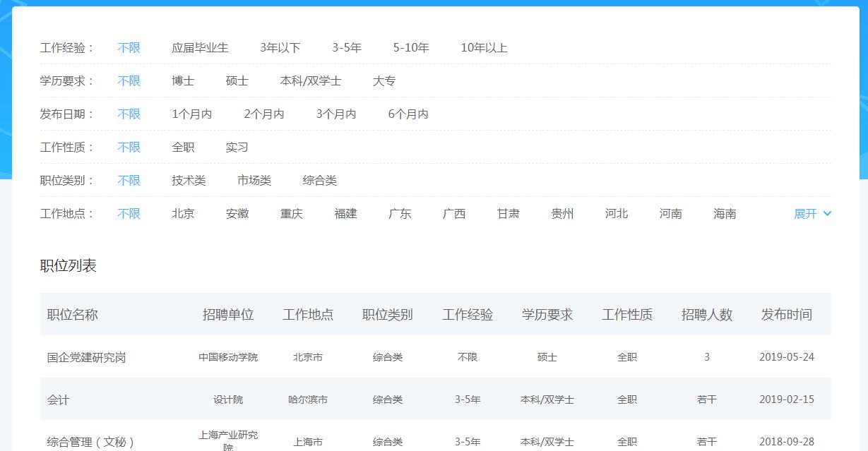Choose 海南 as work location
The width and height of the screenshot is (868, 451).
(725, 214)
